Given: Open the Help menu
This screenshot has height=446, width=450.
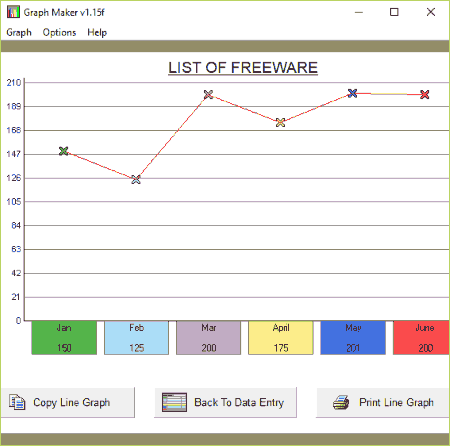Looking at the screenshot, I should point(97,32).
